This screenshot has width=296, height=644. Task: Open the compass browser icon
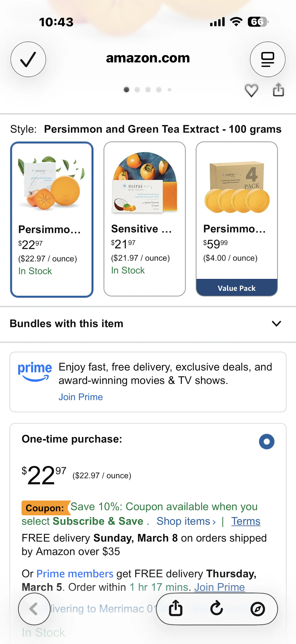pos(258,609)
